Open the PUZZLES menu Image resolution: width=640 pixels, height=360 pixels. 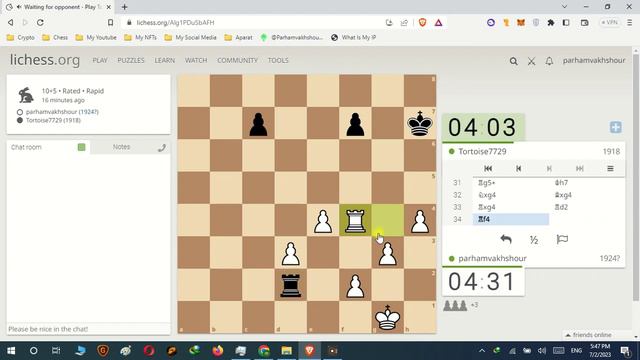(x=131, y=60)
